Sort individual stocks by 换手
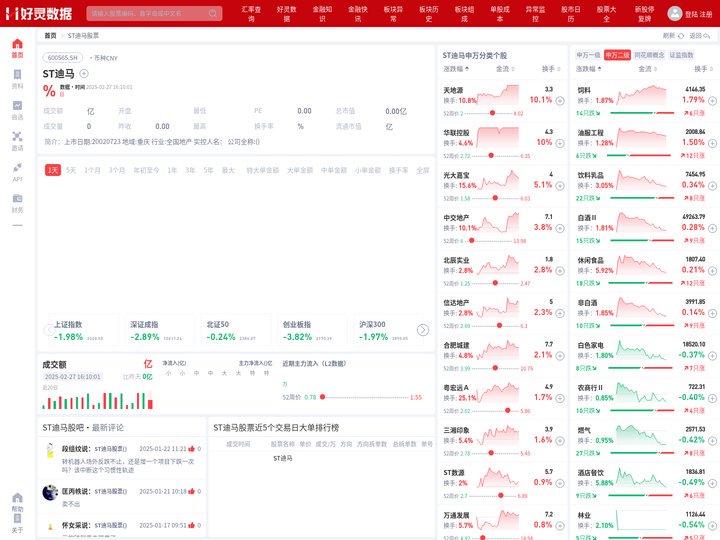Screen dimensions: 720x540 point(551,69)
